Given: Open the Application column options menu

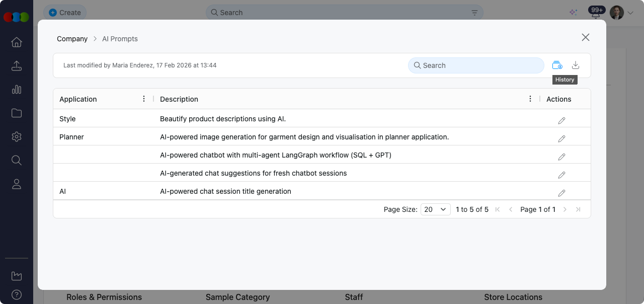Looking at the screenshot, I should coord(144,99).
